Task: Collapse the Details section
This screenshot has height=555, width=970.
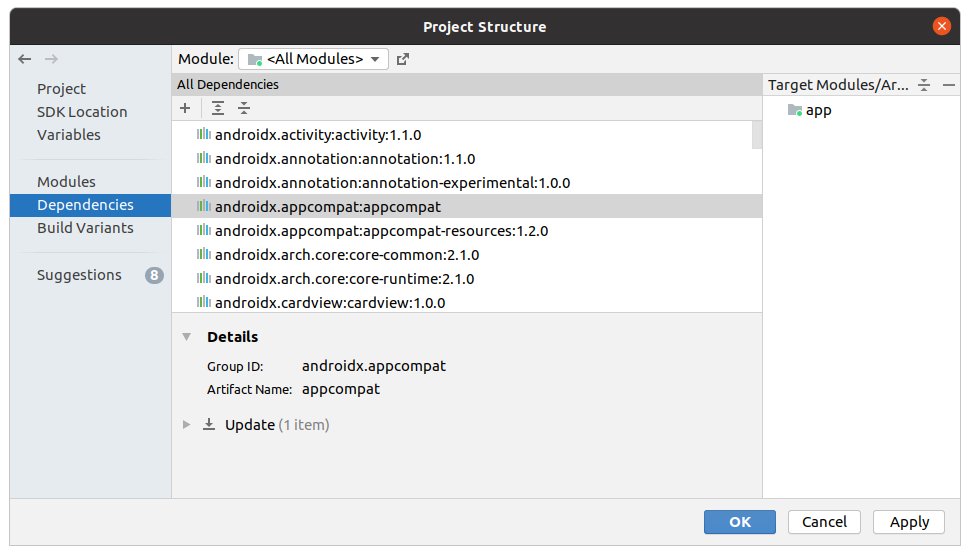Action: pyautogui.click(x=186, y=337)
